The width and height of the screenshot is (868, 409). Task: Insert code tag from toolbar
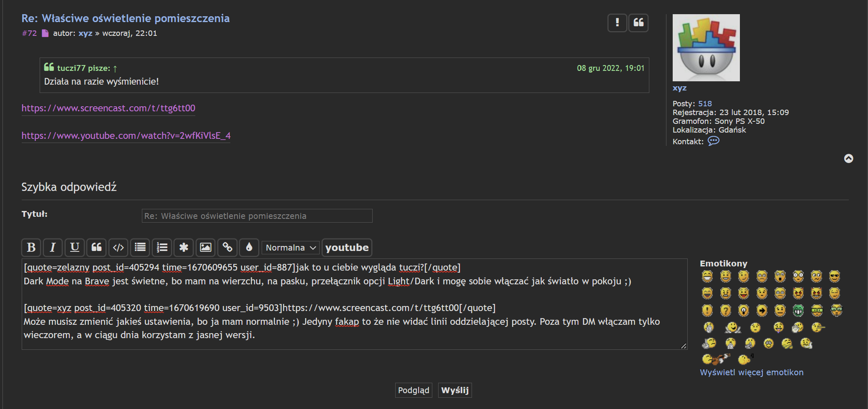coord(119,248)
